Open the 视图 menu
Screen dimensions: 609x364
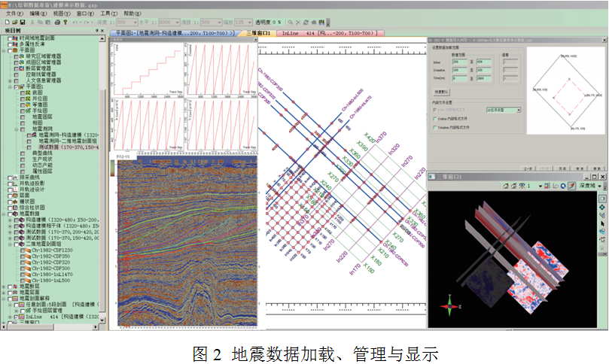click(x=62, y=14)
